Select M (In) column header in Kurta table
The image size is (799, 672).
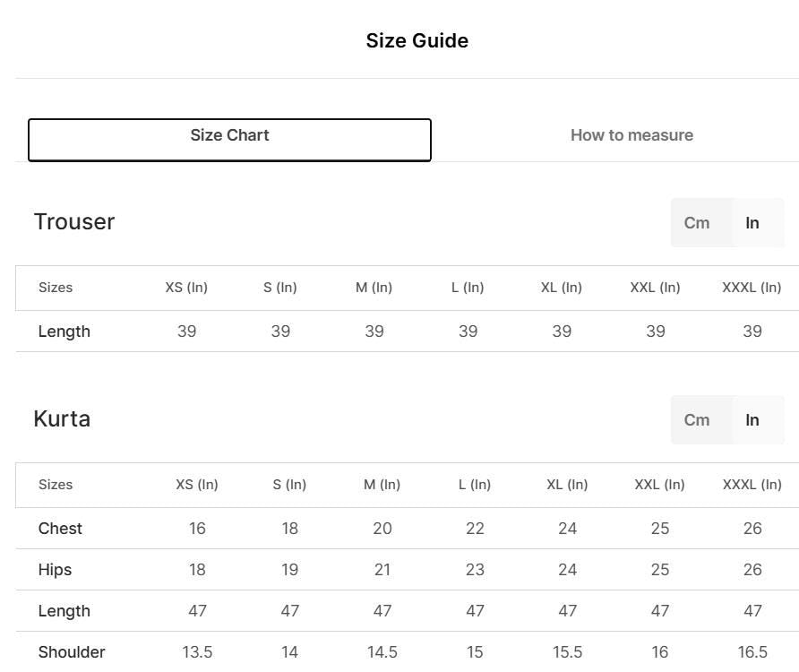coord(382,485)
